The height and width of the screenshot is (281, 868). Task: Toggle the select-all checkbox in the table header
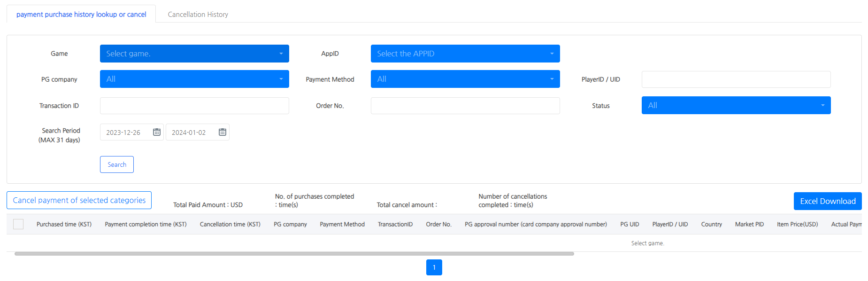point(18,224)
